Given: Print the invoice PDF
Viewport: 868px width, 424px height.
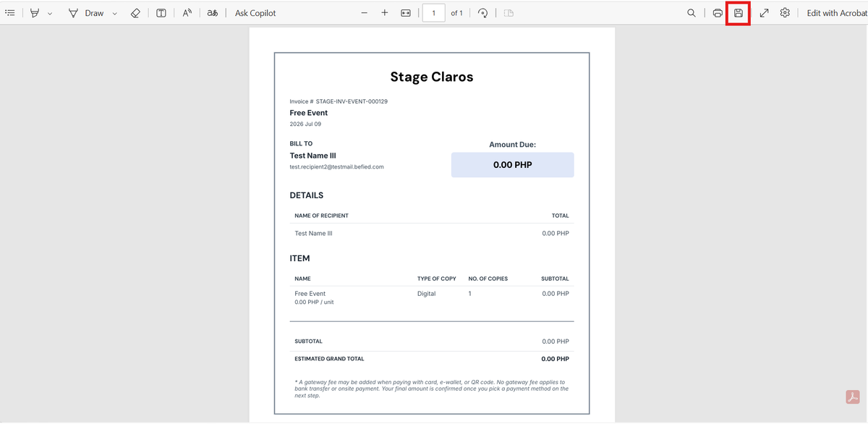Looking at the screenshot, I should tap(718, 13).
